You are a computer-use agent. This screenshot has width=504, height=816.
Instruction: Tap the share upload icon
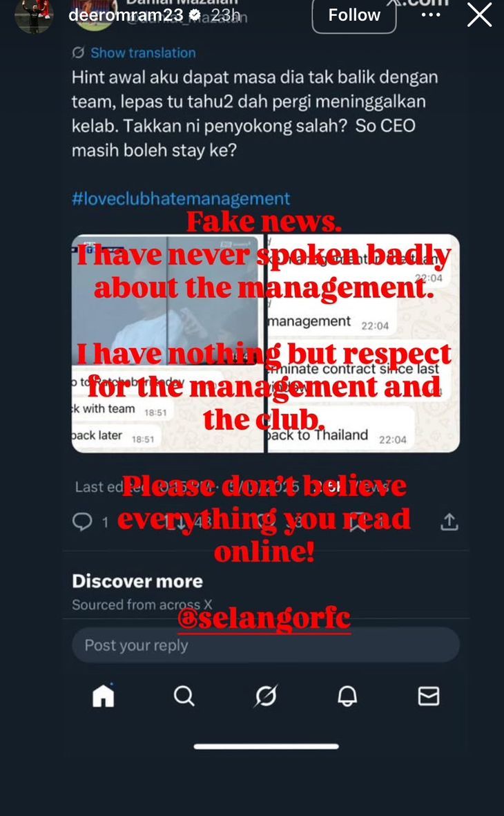pos(449,522)
